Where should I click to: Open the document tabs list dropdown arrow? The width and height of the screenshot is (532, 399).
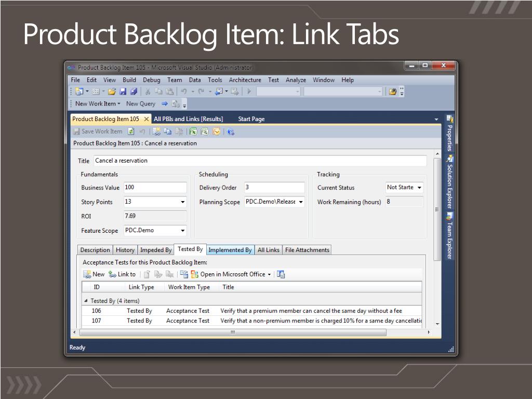(x=436, y=119)
